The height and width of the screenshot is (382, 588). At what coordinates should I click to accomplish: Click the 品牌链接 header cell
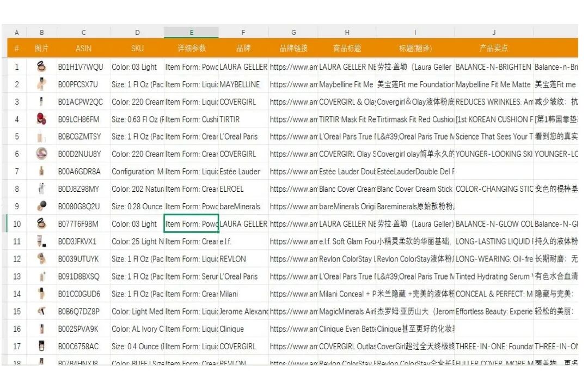(x=293, y=48)
